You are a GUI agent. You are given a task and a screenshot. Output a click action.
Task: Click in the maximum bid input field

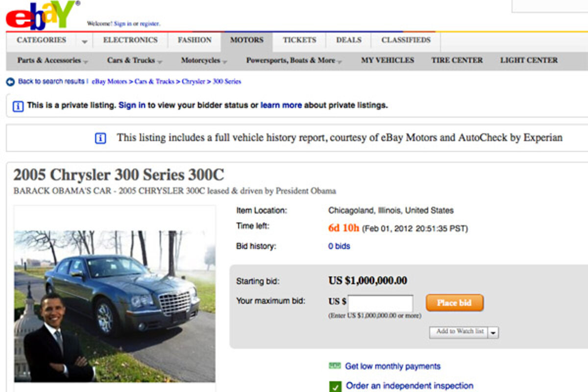coord(380,303)
